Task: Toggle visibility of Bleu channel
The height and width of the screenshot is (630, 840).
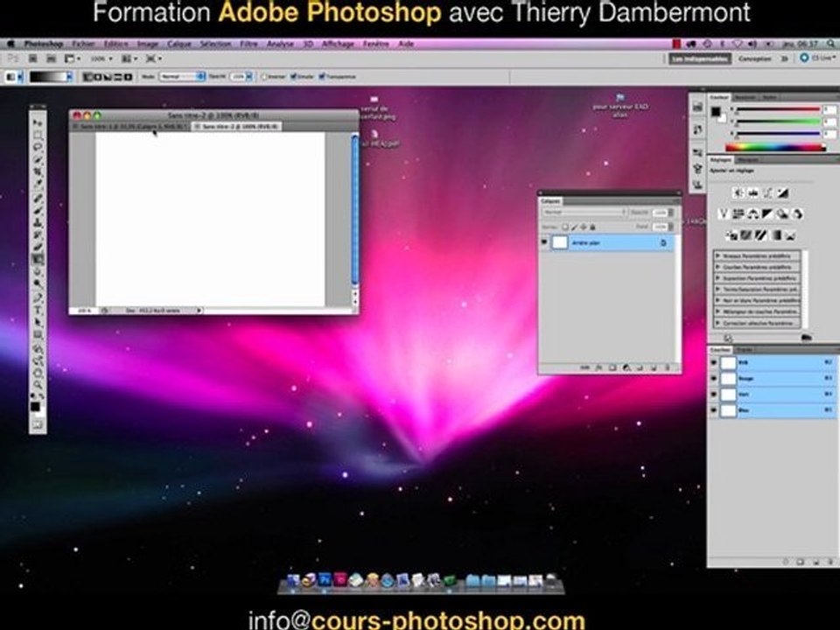Action: tap(714, 411)
